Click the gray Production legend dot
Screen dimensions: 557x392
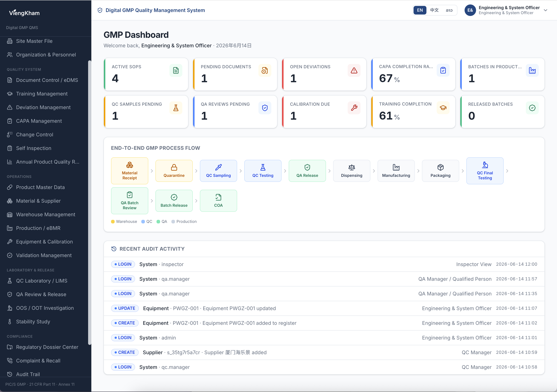tap(173, 222)
